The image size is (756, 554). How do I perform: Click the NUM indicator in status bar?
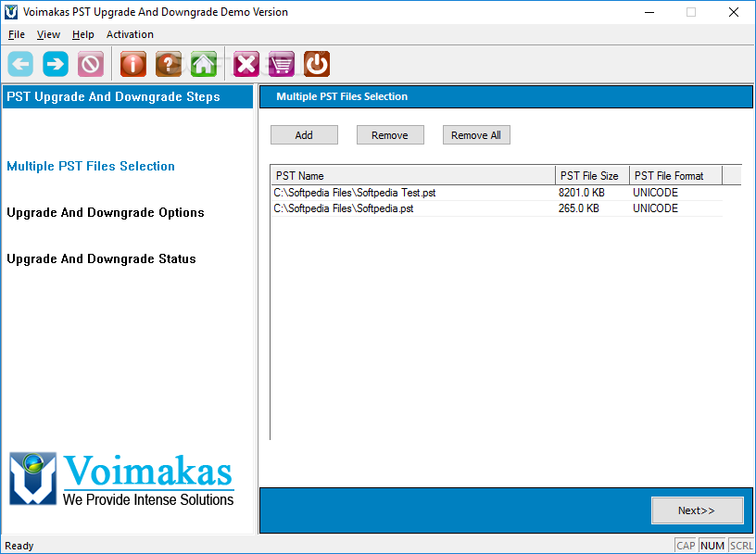pos(712,546)
